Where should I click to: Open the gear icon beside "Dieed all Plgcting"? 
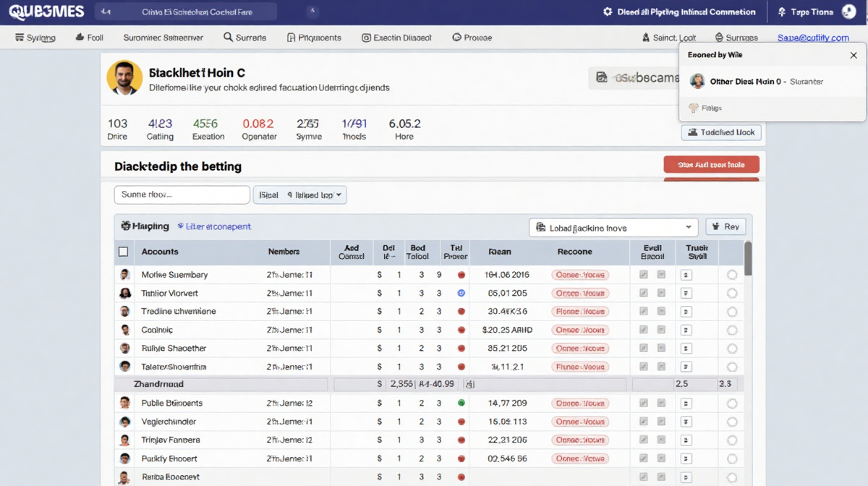click(608, 12)
